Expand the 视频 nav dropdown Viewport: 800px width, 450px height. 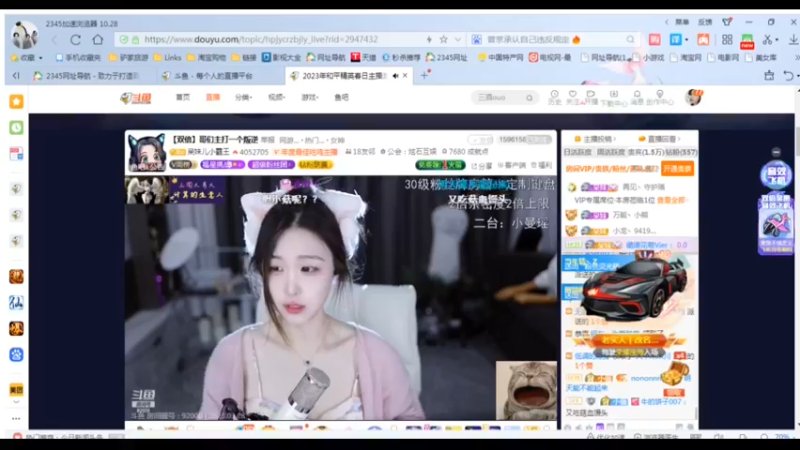tap(277, 97)
